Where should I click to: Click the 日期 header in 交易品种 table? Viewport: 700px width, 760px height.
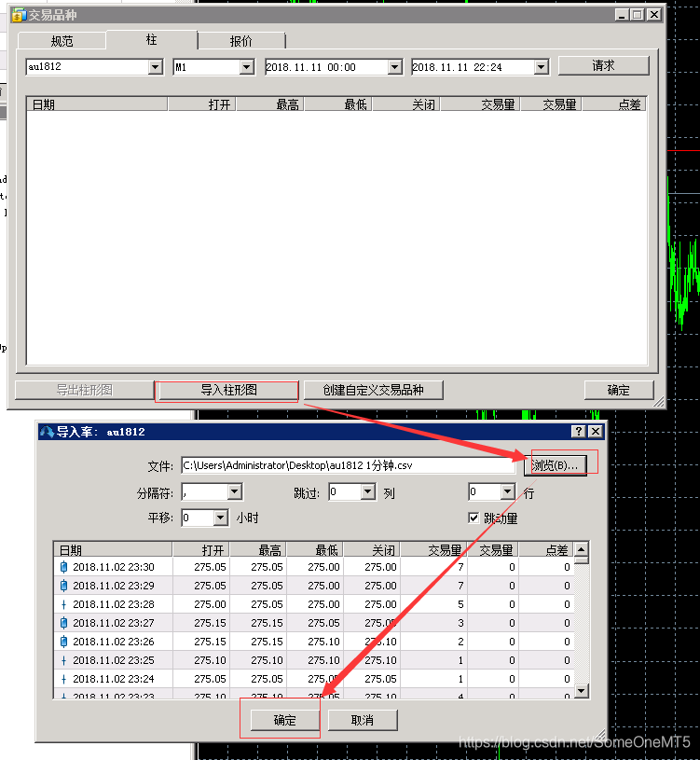point(97,104)
